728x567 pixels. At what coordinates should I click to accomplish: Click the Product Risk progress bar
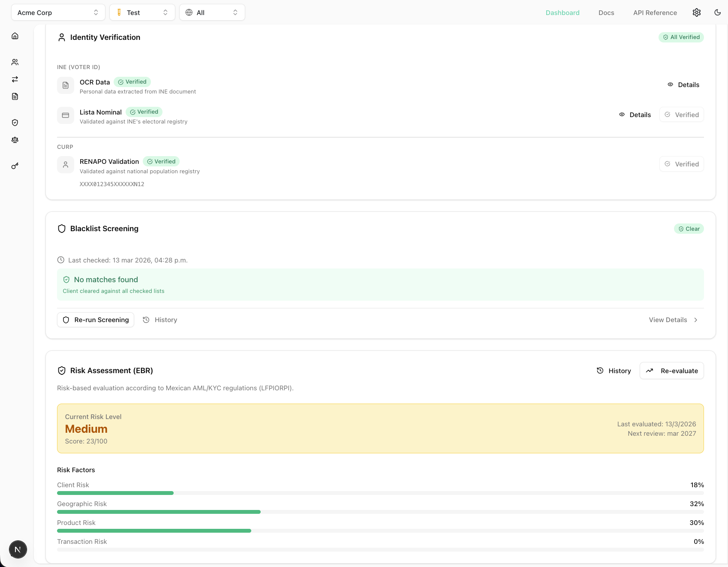[x=380, y=531]
